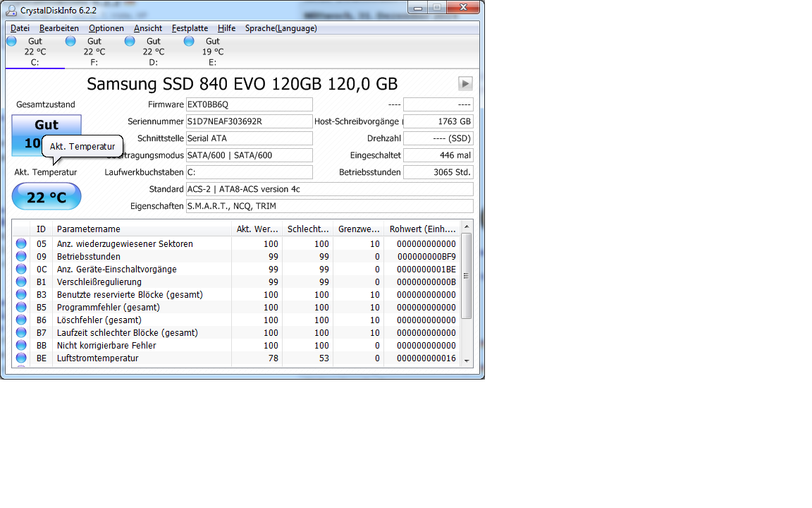The image size is (812, 508).
Task: Click status icon for attribute 05
Action: coord(21,243)
